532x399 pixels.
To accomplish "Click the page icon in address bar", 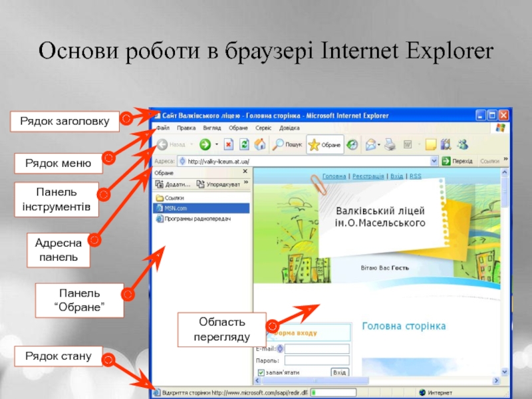I will tap(182, 161).
